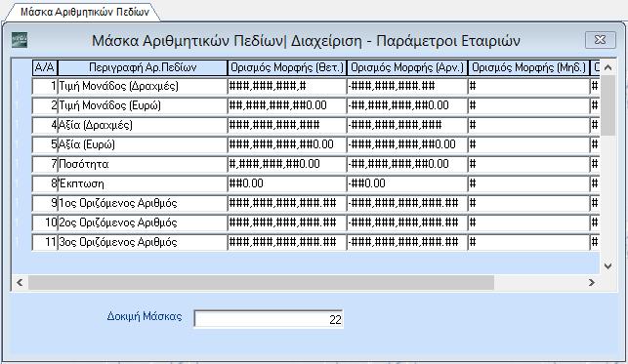Click negative format cell of Τιμή Μονάδος (Δραχμές)
This screenshot has height=364, width=628.
click(407, 86)
